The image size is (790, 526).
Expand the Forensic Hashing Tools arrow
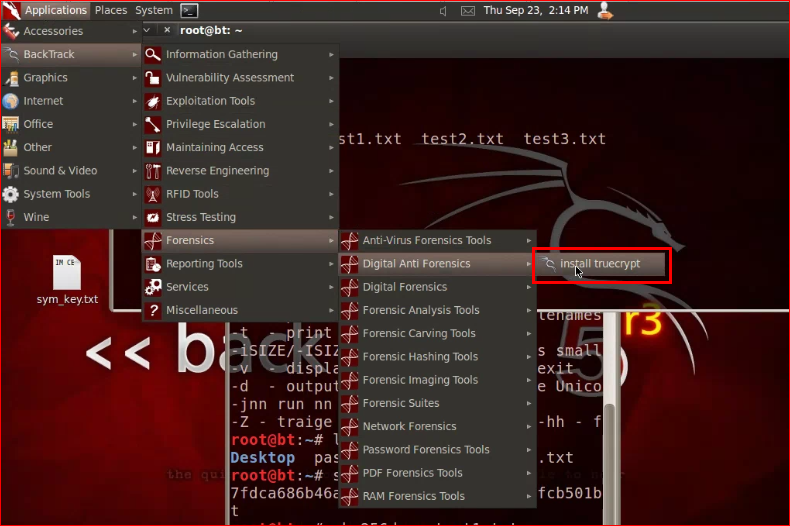[529, 357]
